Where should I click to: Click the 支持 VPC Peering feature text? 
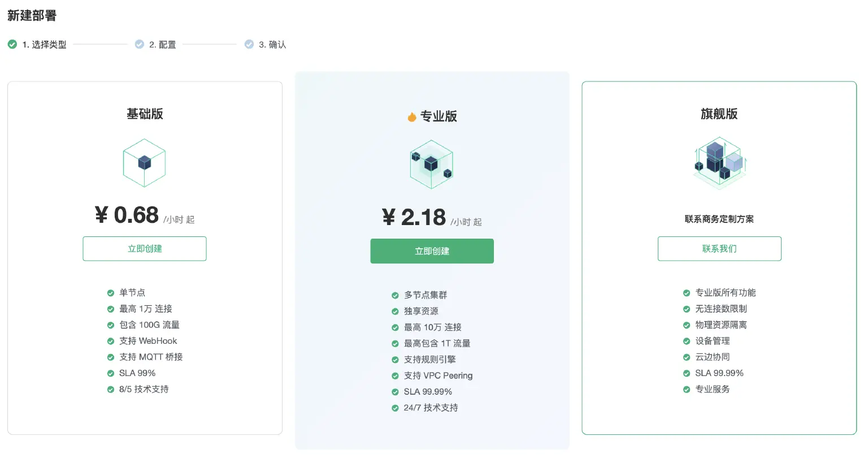click(x=438, y=375)
